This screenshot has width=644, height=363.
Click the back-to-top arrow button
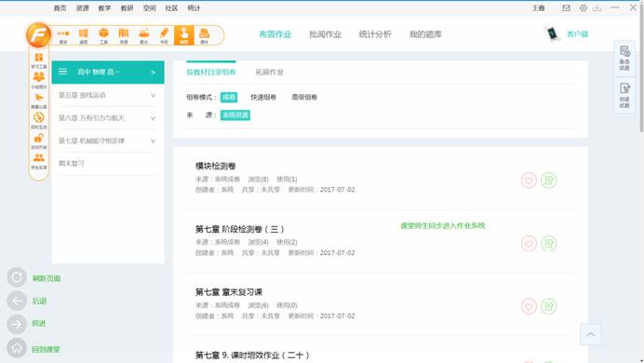tap(591, 335)
